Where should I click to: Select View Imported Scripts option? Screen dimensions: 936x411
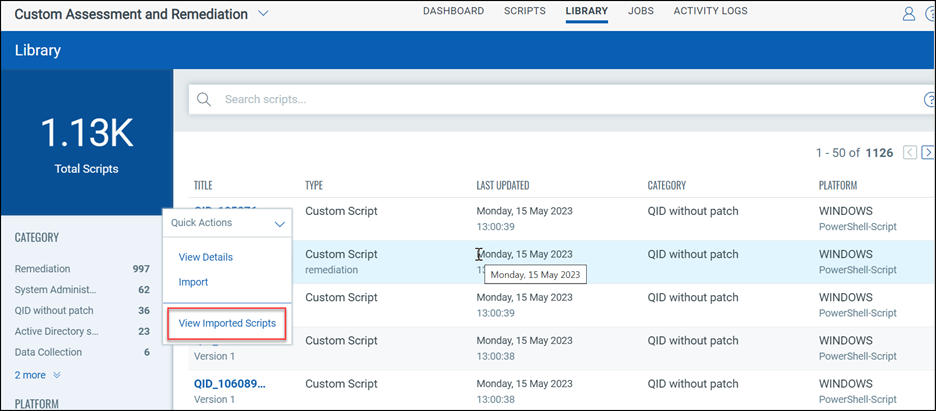227,323
